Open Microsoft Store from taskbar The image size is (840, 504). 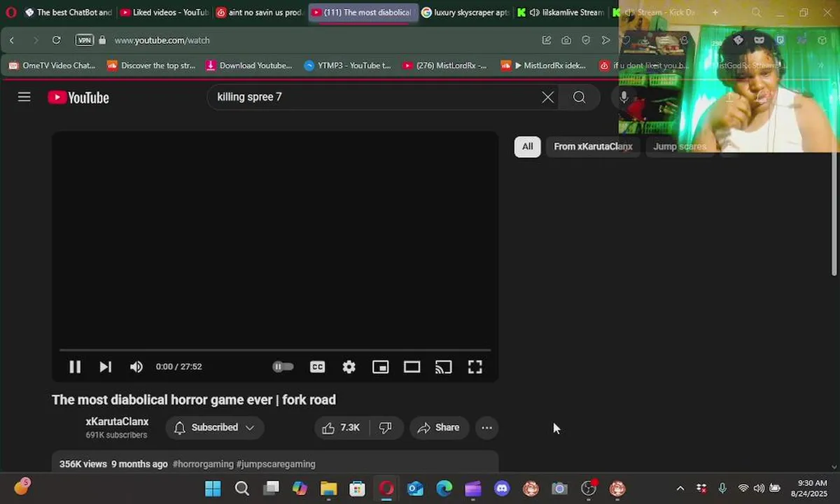point(357,489)
